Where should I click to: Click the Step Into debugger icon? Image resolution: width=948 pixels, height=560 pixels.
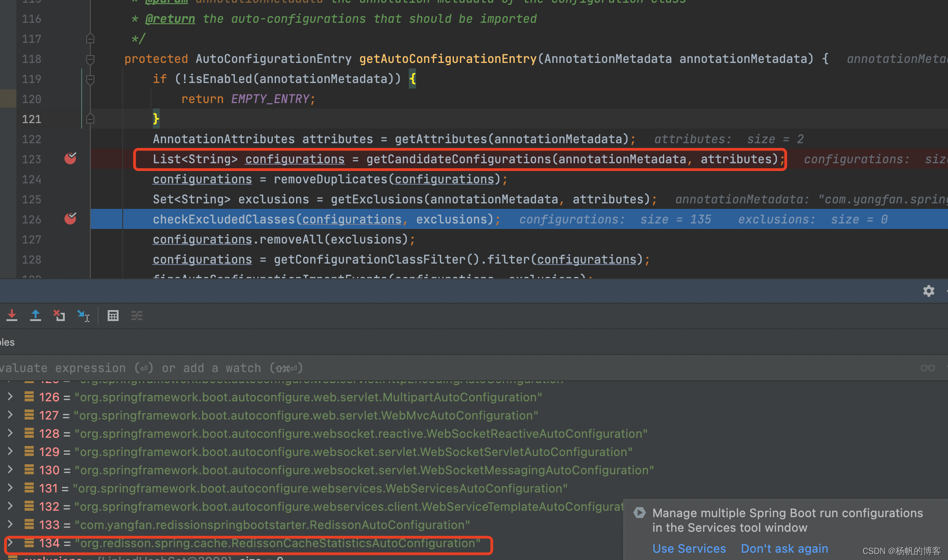point(12,315)
